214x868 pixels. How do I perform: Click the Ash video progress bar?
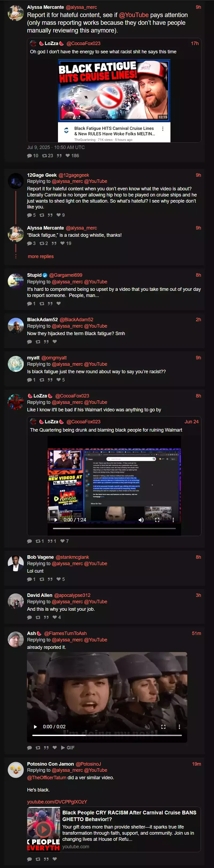click(107, 735)
